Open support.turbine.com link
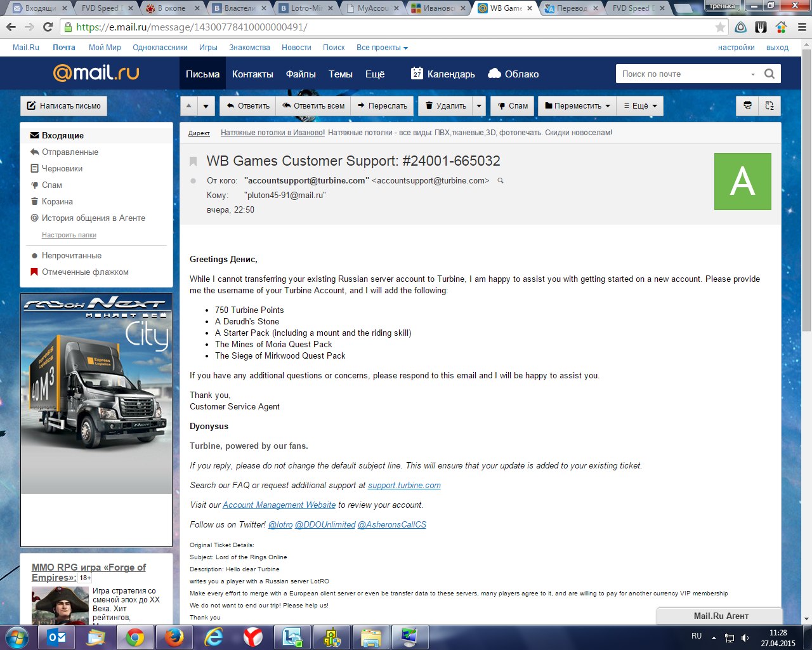 tap(404, 485)
